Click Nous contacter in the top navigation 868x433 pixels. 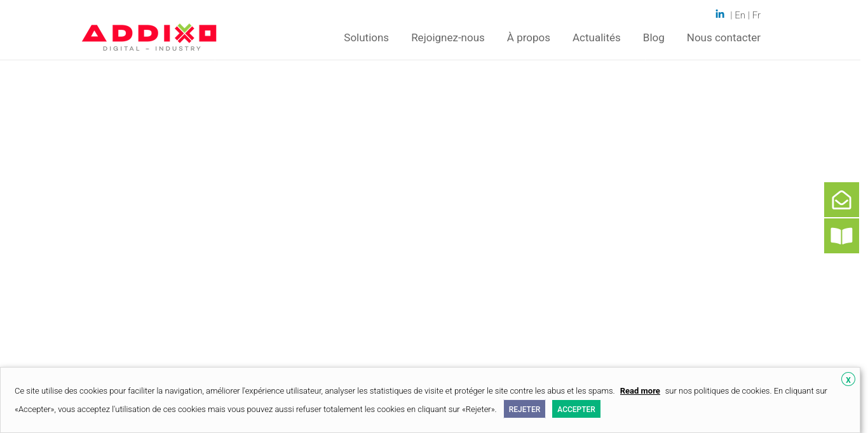click(723, 37)
